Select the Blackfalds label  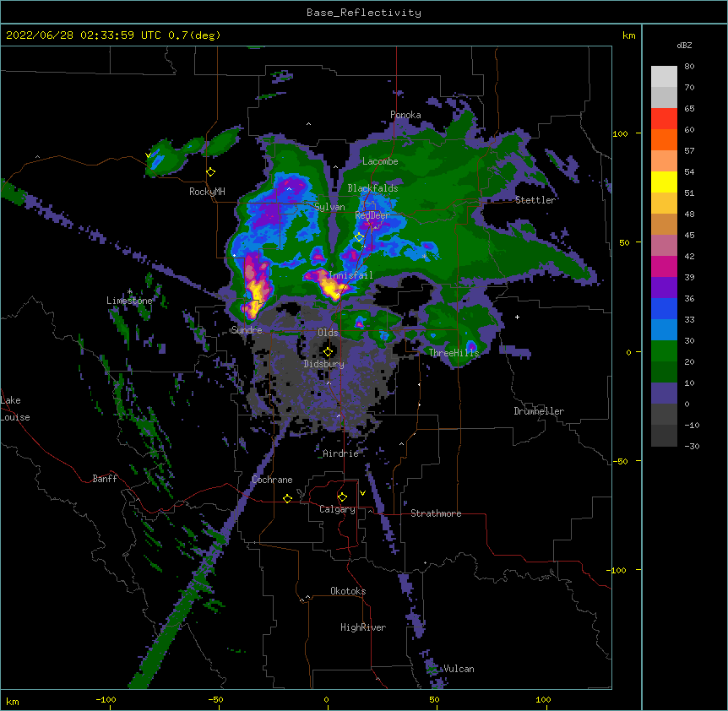372,188
